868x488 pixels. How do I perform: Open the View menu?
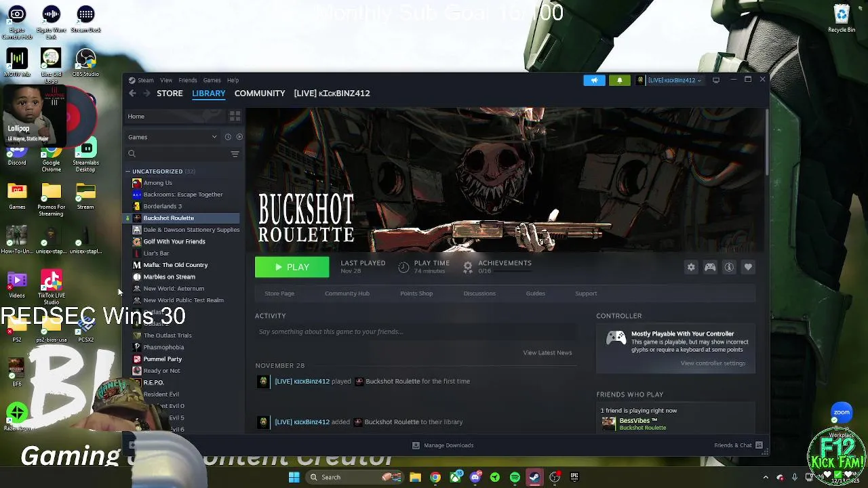point(166,80)
